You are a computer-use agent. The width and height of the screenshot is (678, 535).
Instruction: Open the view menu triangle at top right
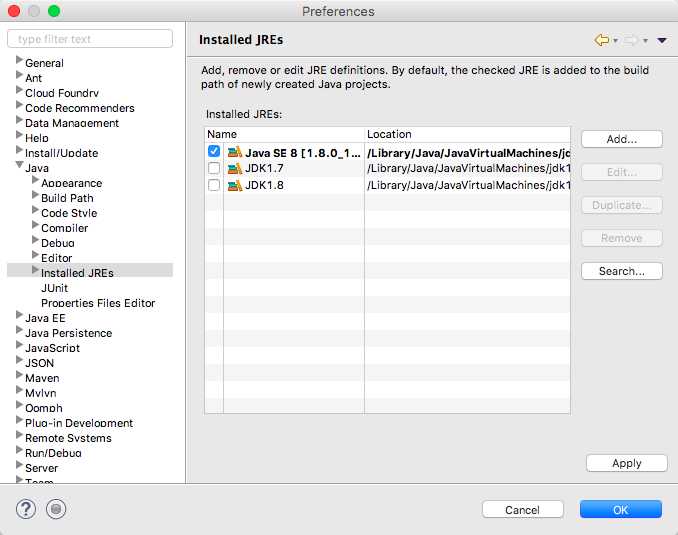(662, 41)
